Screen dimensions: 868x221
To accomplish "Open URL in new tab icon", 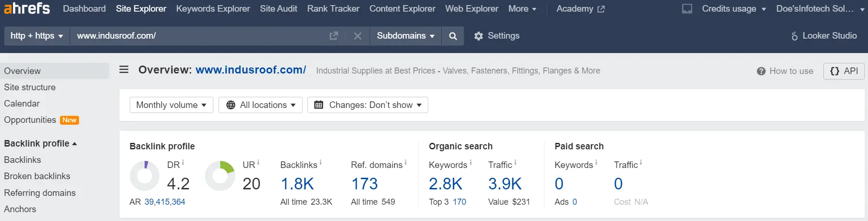I will click(x=333, y=36).
